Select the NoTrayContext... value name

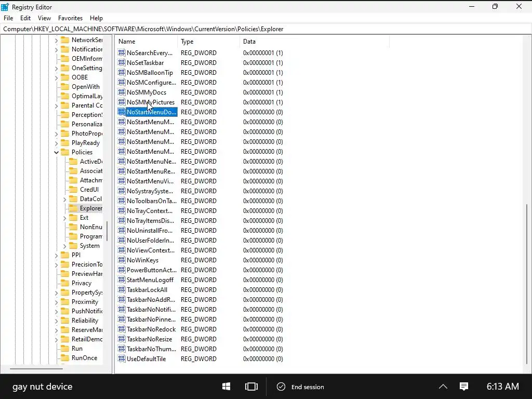(x=150, y=210)
